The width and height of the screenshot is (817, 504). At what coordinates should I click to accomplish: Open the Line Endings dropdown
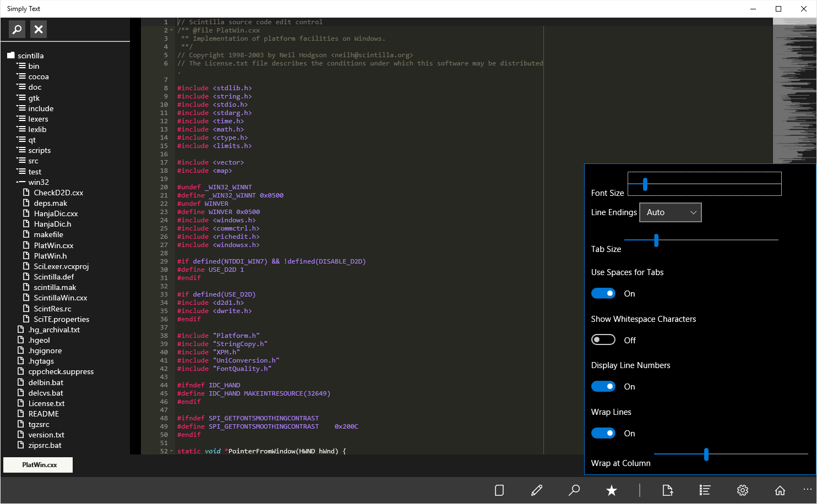[670, 212]
